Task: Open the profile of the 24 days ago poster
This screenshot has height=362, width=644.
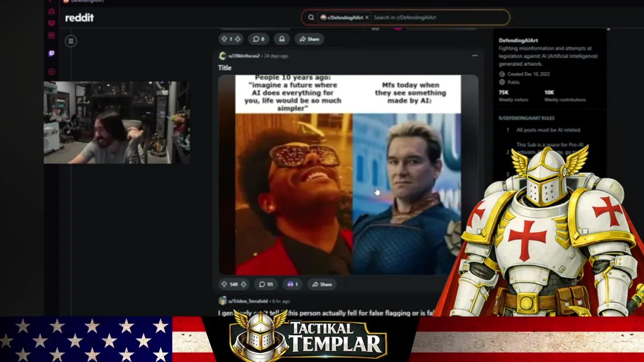Action: pos(244,56)
